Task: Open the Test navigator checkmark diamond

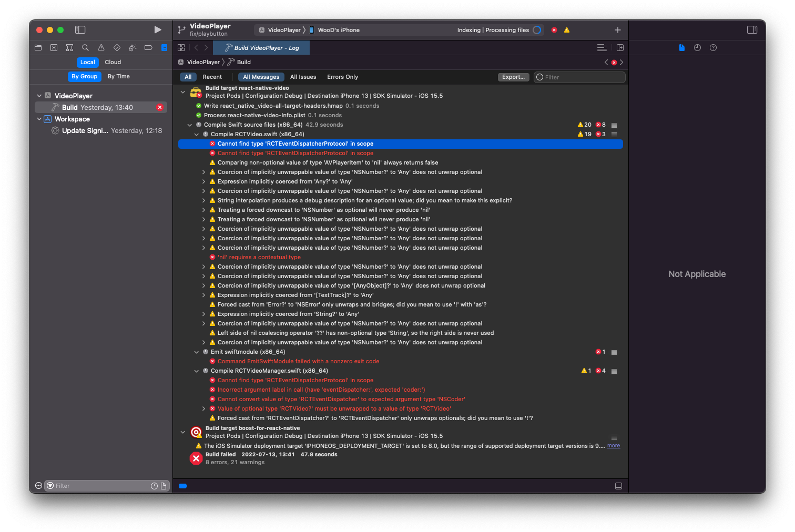Action: point(117,47)
